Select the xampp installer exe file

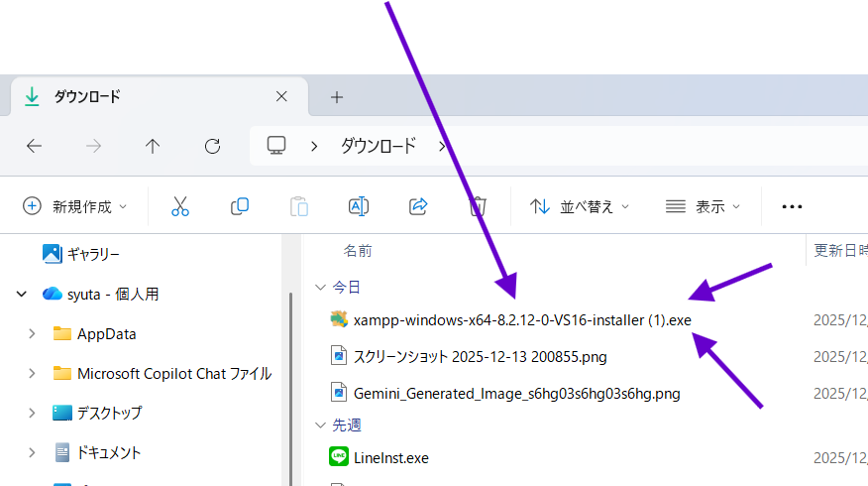point(521,319)
